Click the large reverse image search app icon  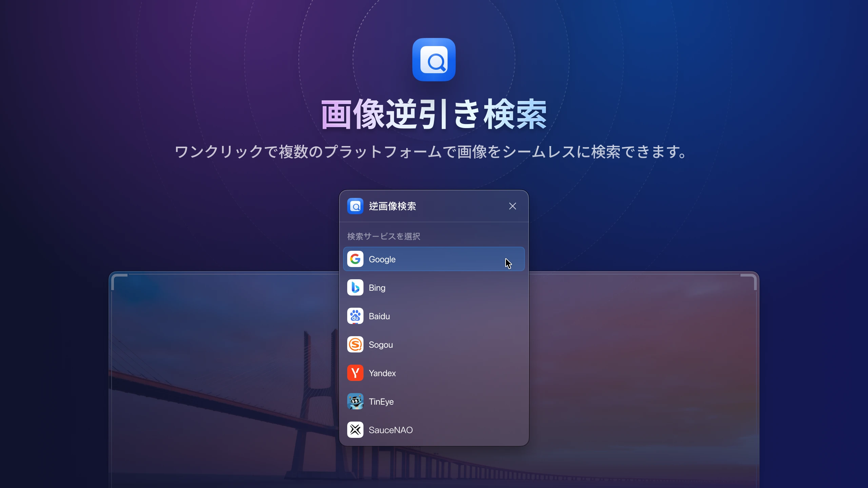pos(434,60)
